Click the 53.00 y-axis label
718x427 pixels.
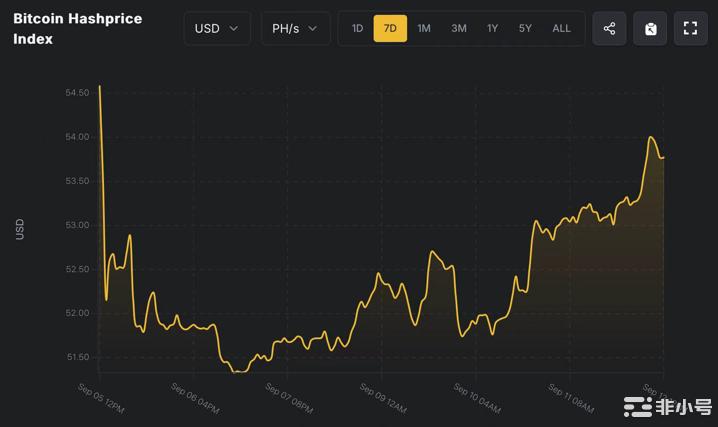(77, 225)
